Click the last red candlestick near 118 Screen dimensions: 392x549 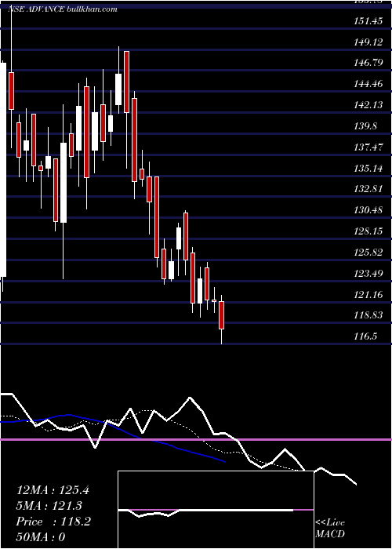222,315
